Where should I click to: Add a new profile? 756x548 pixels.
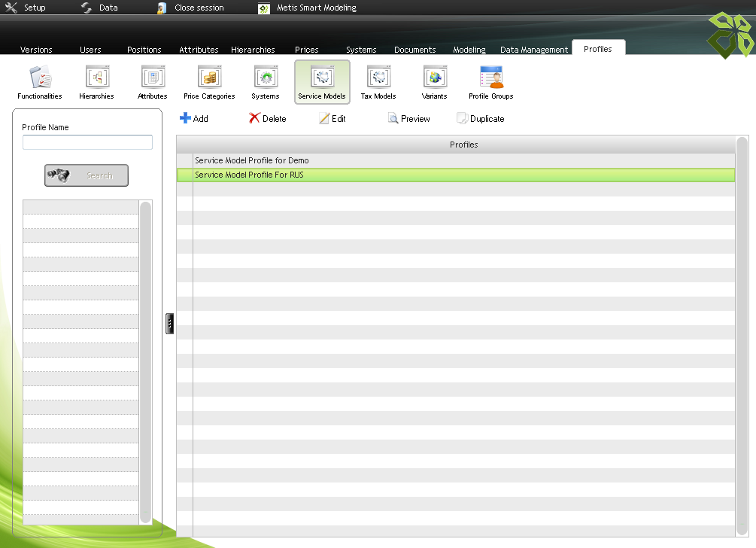click(x=194, y=118)
